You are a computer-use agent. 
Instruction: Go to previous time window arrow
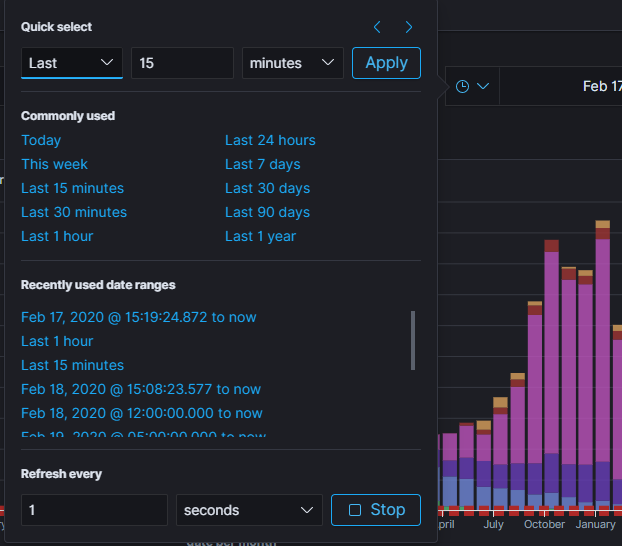(x=377, y=27)
